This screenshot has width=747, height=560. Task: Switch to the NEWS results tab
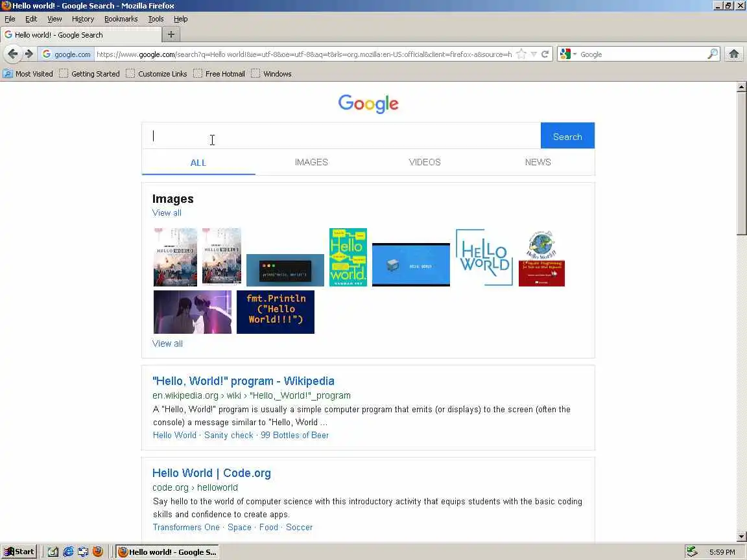click(538, 163)
